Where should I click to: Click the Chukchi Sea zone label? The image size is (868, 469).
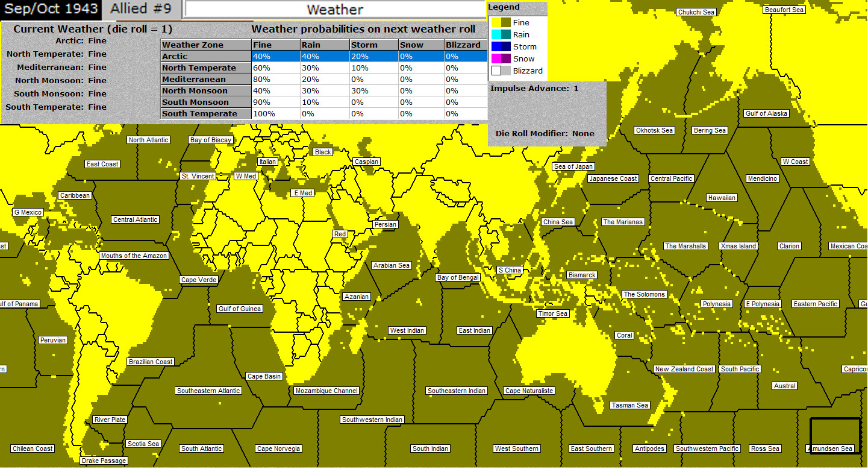tap(696, 12)
